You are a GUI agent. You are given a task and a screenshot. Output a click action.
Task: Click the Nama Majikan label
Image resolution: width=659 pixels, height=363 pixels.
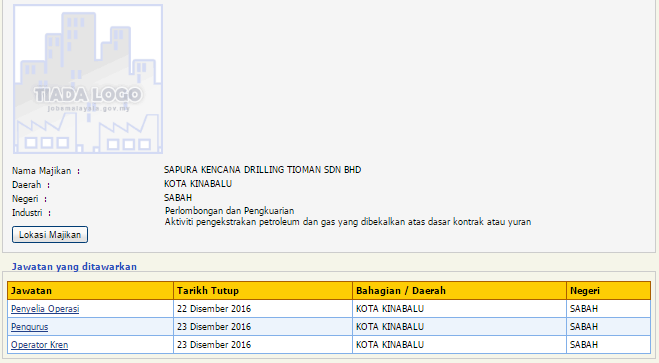click(x=46, y=171)
